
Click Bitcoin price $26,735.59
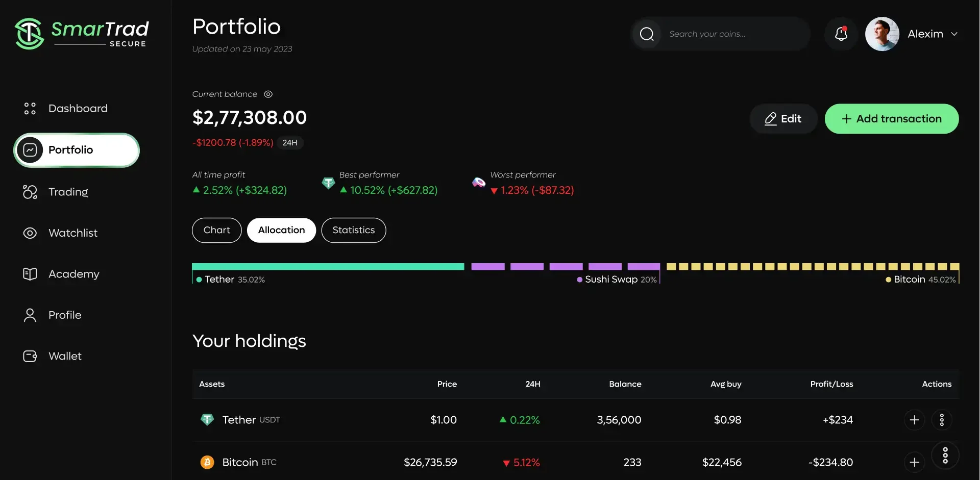point(430,462)
